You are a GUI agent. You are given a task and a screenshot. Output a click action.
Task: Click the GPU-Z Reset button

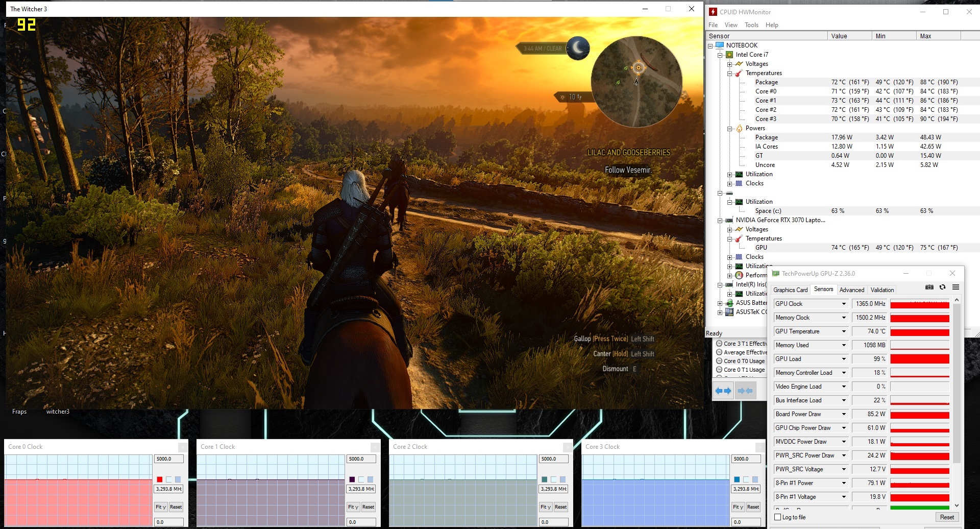click(x=947, y=517)
